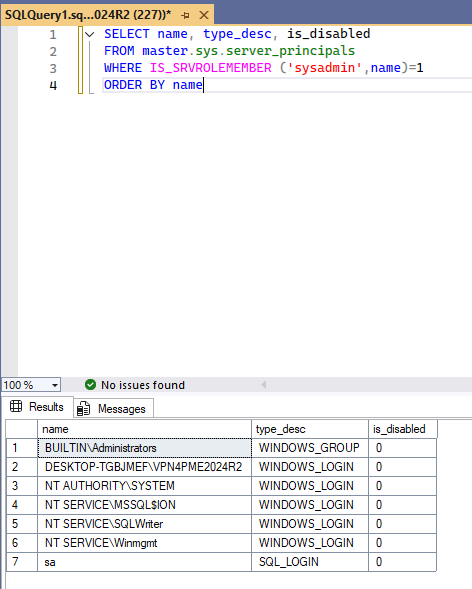Select row header number 1

(21, 448)
